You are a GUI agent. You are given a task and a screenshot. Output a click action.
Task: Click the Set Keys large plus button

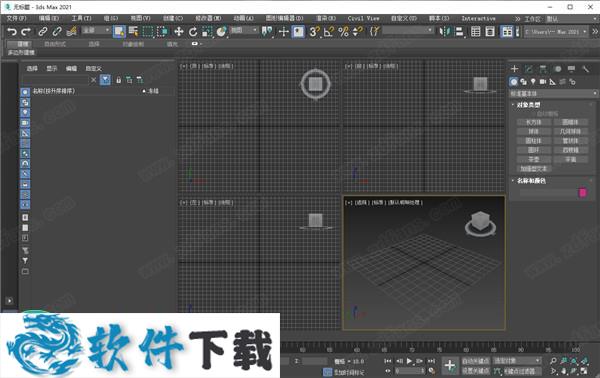(x=450, y=366)
